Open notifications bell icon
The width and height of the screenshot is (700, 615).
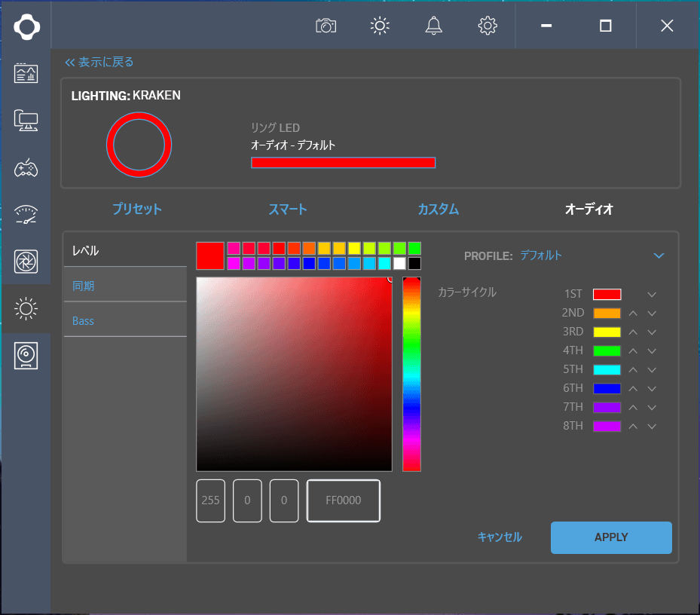[x=433, y=26]
